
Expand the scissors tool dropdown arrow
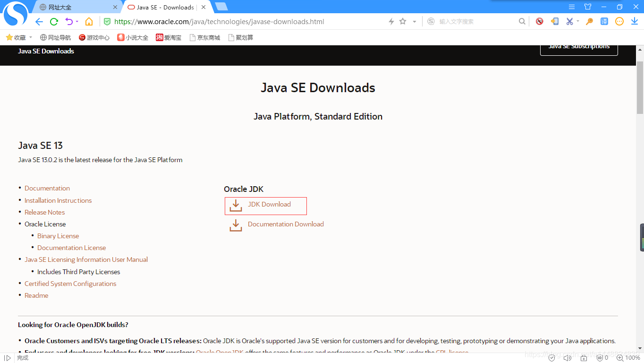pyautogui.click(x=578, y=22)
